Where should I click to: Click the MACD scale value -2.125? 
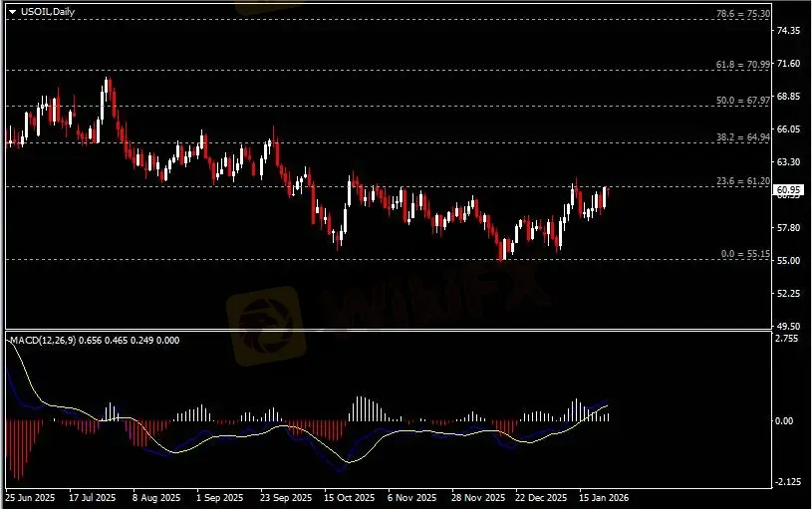click(788, 482)
